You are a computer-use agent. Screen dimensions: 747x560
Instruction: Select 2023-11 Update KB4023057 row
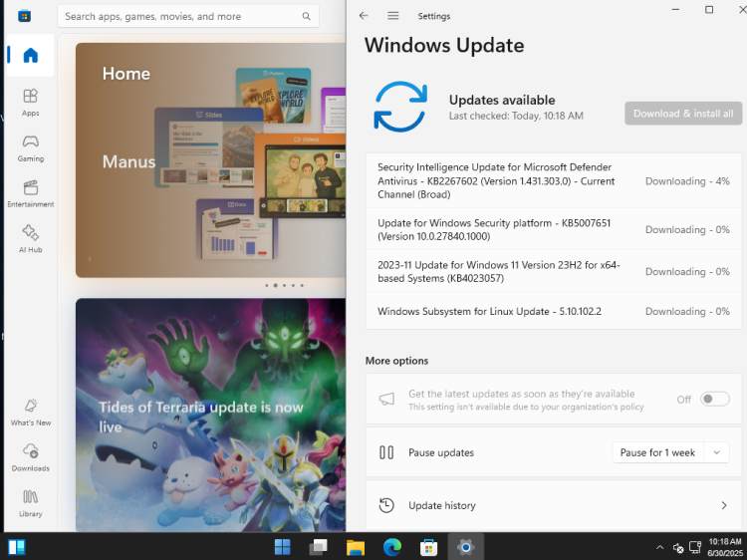(x=554, y=271)
